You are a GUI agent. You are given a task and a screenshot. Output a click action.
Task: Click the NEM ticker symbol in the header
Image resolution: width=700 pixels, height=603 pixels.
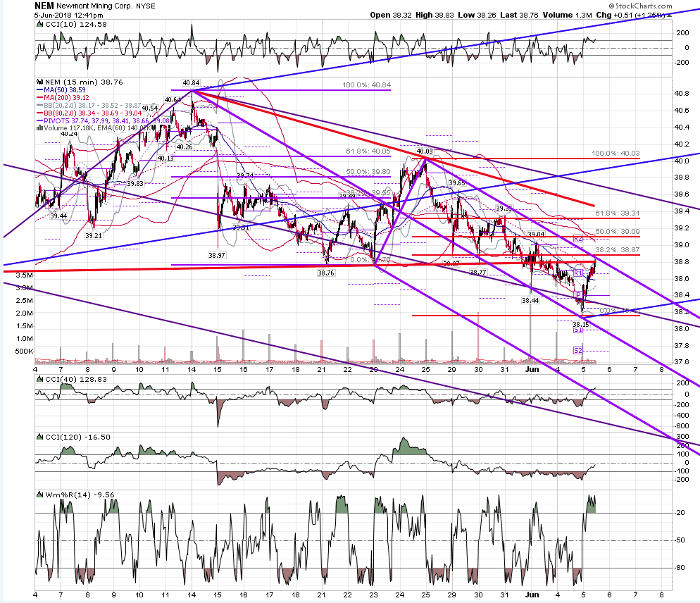tap(44, 6)
